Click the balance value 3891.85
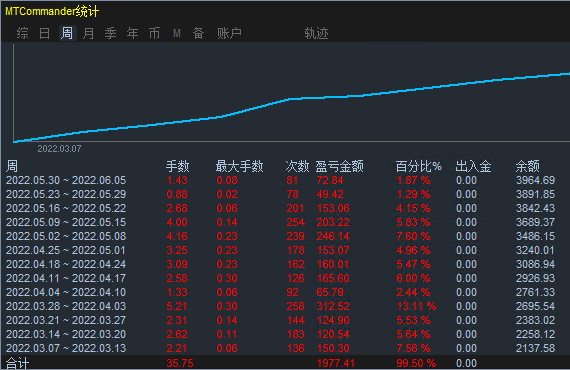This screenshot has height=370, width=570. (535, 194)
